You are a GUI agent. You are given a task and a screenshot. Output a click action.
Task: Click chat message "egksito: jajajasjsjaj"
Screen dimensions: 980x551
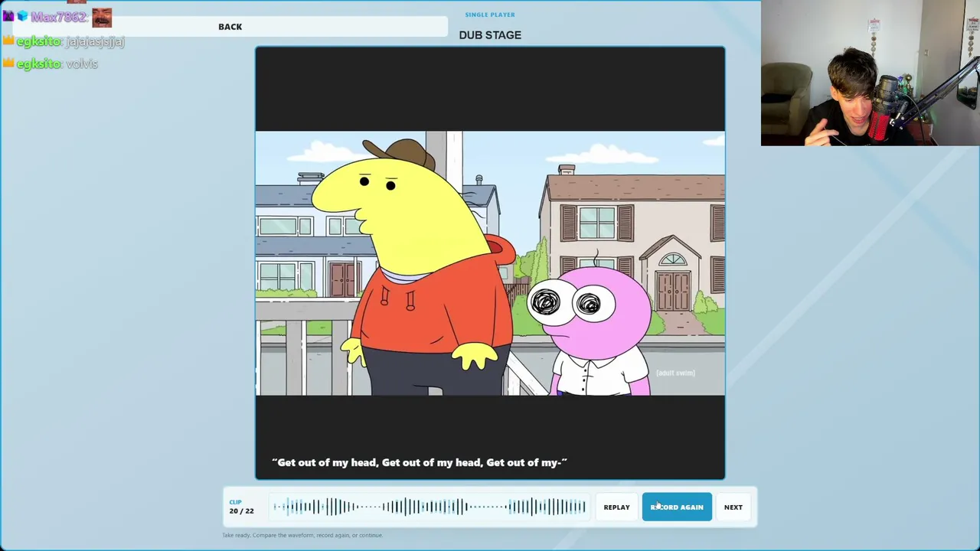tap(64, 41)
